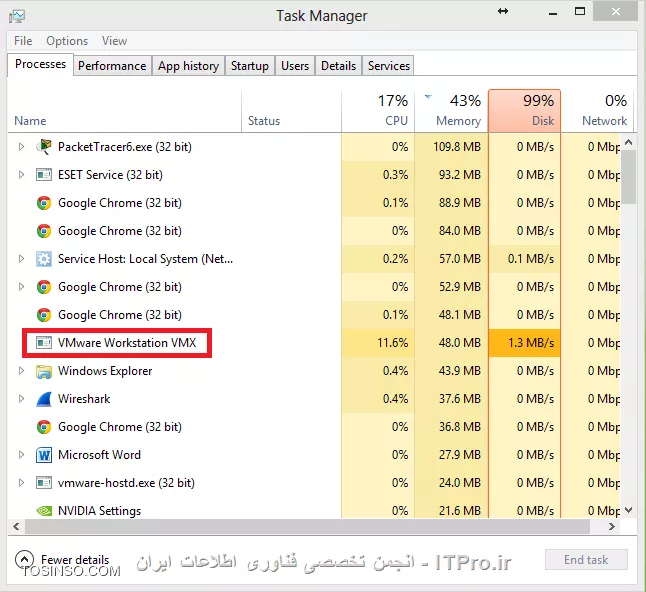The width and height of the screenshot is (646, 592).
Task: Select the Microsoft Word process name
Action: click(99, 455)
